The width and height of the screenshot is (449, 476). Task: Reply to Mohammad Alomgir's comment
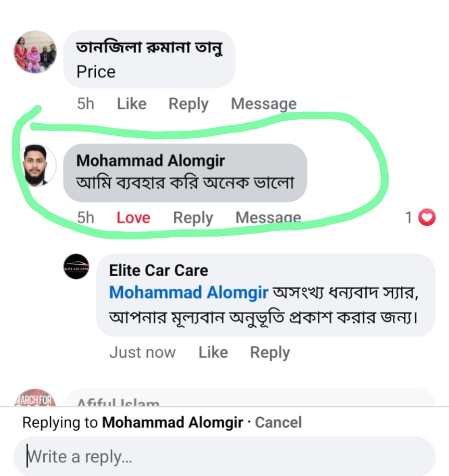193,217
